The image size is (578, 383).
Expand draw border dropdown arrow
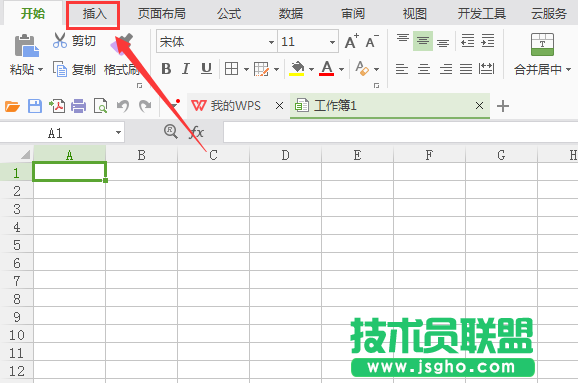tap(276, 70)
